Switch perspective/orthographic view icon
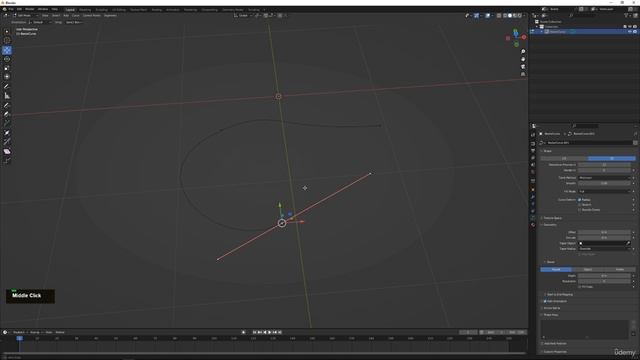Image resolution: width=640 pixels, height=360 pixels. (523, 74)
